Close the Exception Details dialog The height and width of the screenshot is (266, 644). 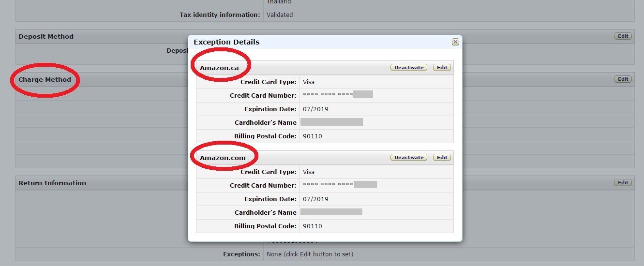455,42
